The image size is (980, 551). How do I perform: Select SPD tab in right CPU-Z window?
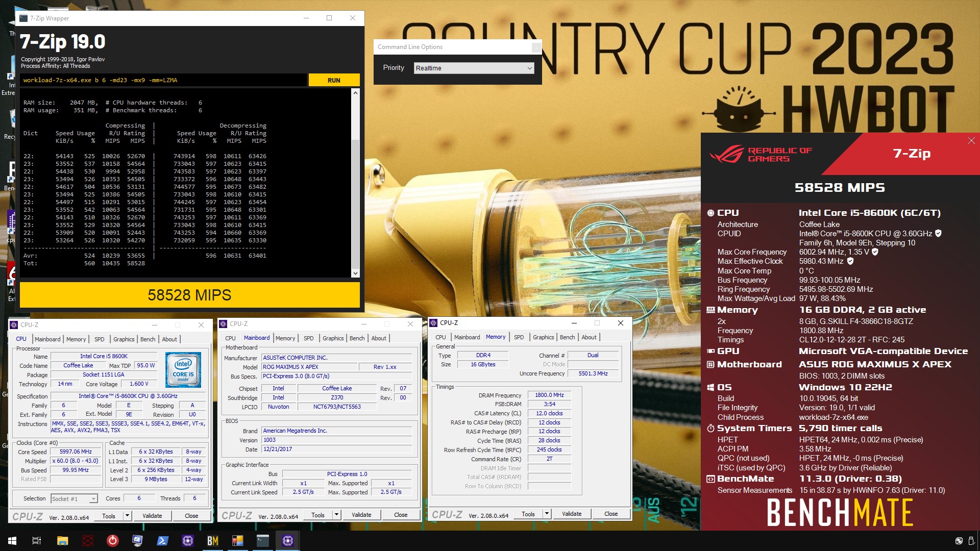519,337
